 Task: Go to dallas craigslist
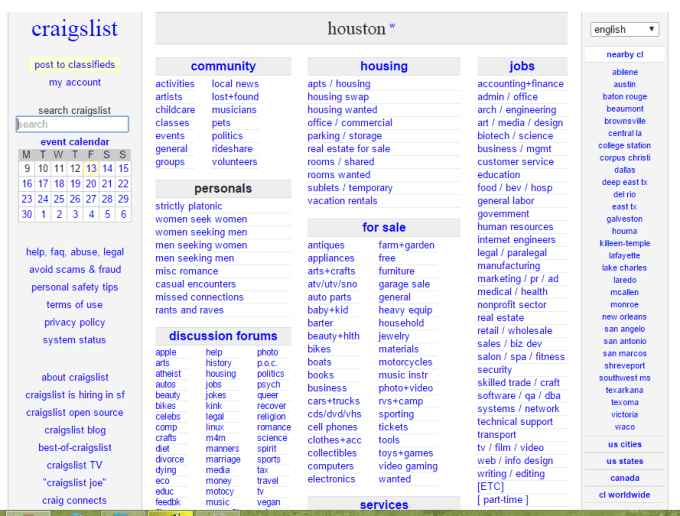pyautogui.click(x=624, y=170)
